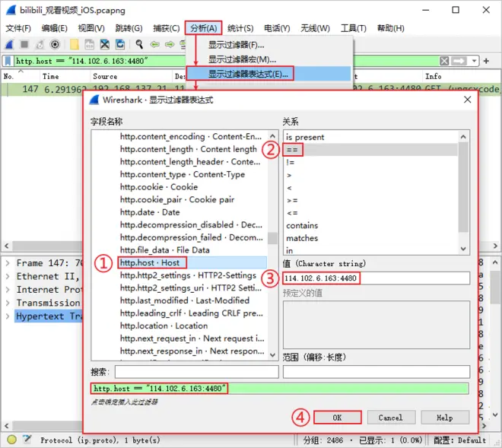This screenshot has width=502, height=448.
Task: Click the reload capture file icon
Action: coord(120,44)
